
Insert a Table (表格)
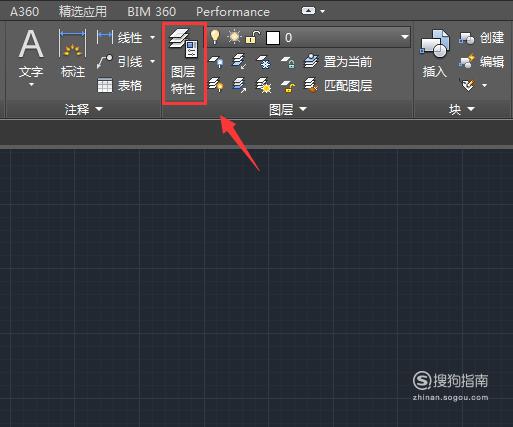tap(120, 86)
